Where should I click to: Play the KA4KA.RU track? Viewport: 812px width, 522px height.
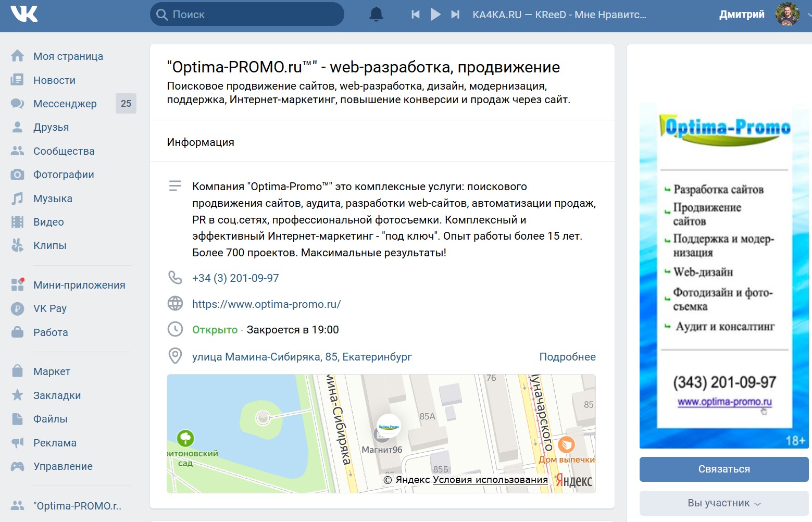(x=435, y=15)
